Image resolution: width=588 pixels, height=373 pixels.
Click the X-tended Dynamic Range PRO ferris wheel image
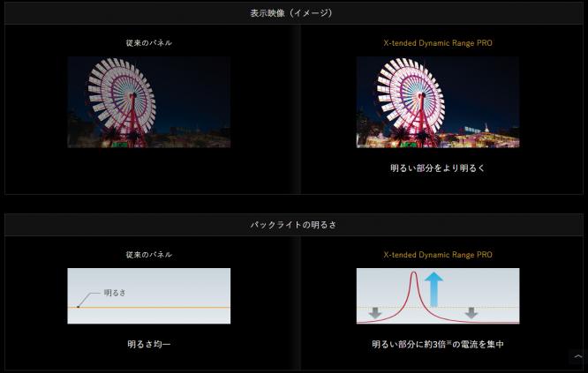[x=438, y=102]
